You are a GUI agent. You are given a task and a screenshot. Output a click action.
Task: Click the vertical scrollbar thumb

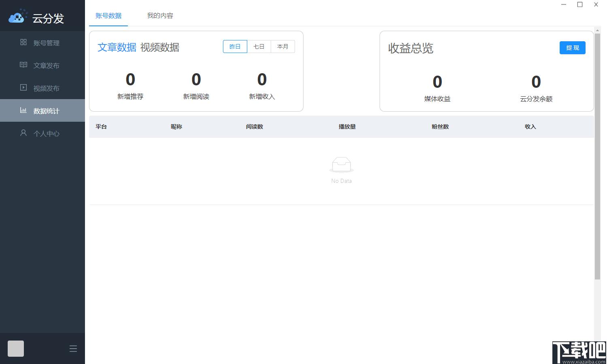597,156
